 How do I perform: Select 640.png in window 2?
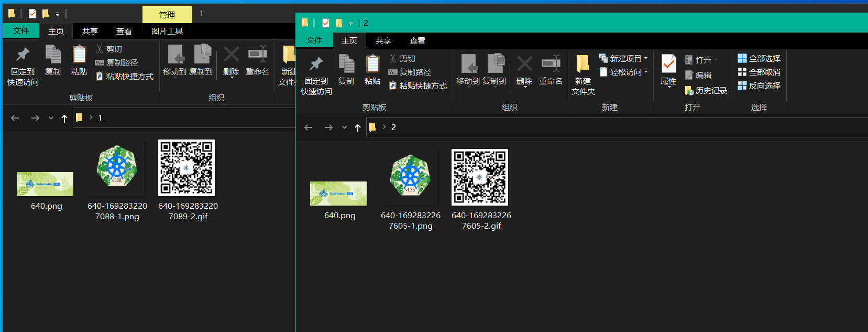point(339,199)
